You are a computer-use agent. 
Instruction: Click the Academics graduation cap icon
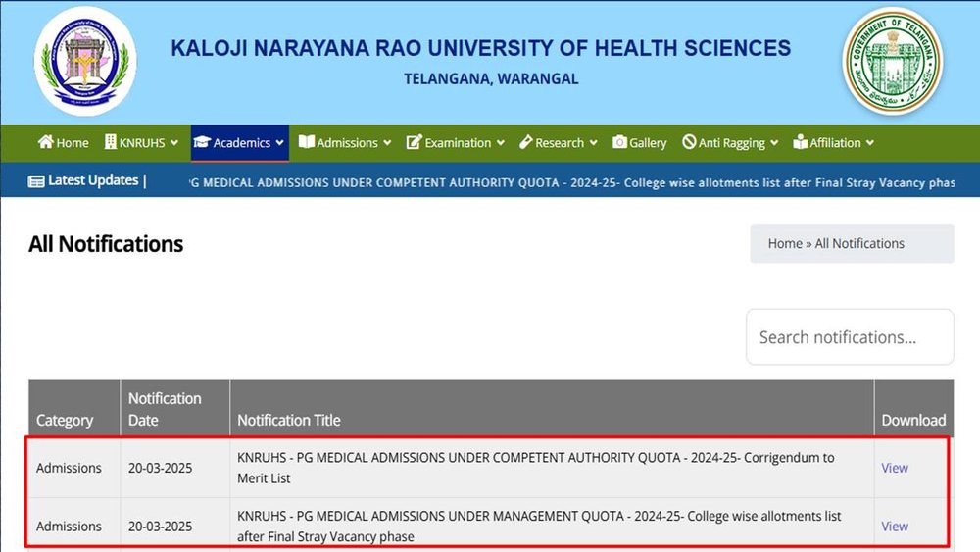tap(202, 142)
